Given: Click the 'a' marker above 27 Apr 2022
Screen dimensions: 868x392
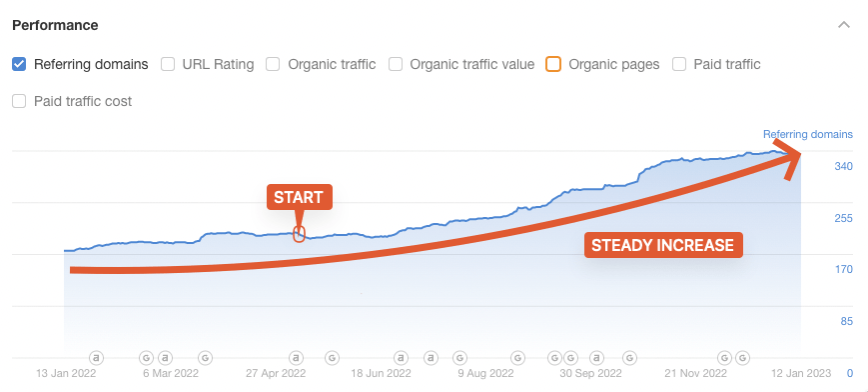Looking at the screenshot, I should pyautogui.click(x=297, y=358).
